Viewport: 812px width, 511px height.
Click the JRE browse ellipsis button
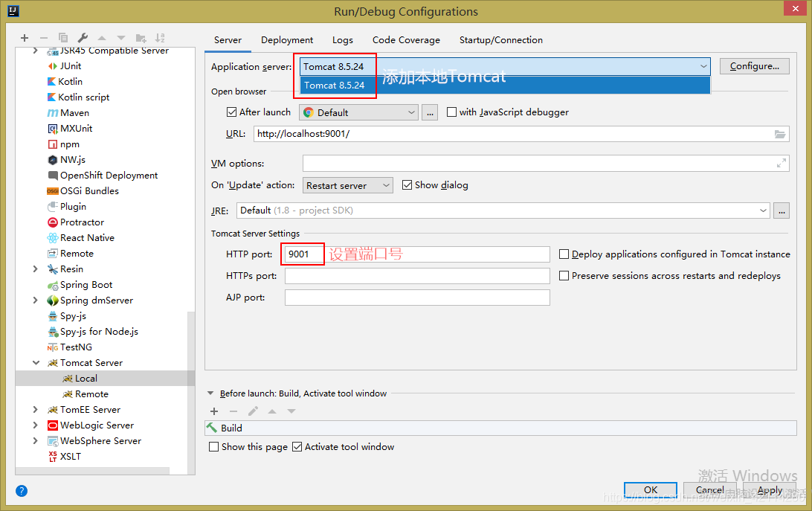782,210
